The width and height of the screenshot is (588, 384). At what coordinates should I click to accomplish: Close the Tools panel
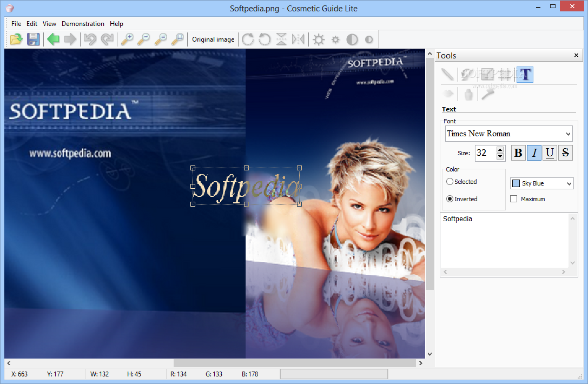577,55
